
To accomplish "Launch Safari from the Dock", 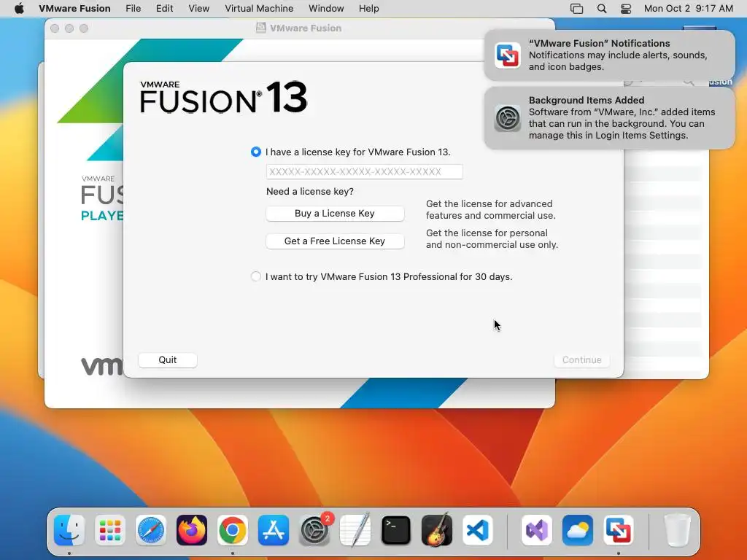I will tap(151, 530).
